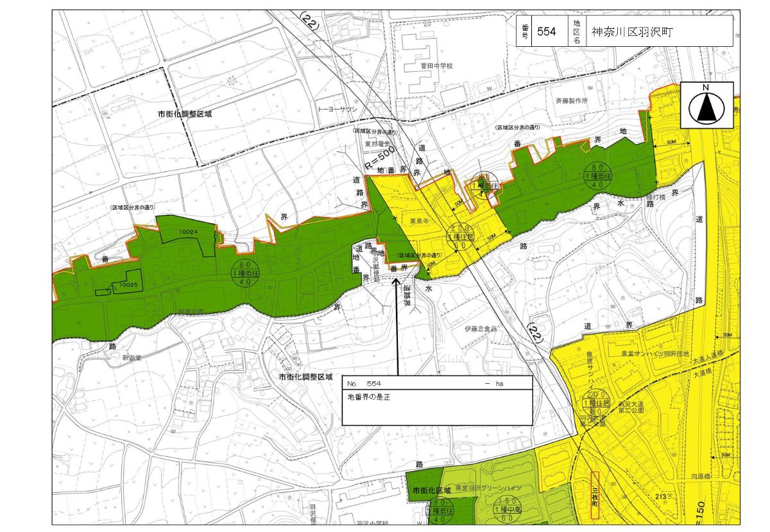
Task: Click the 地番界の是正 annotation text
Action: coord(368,397)
